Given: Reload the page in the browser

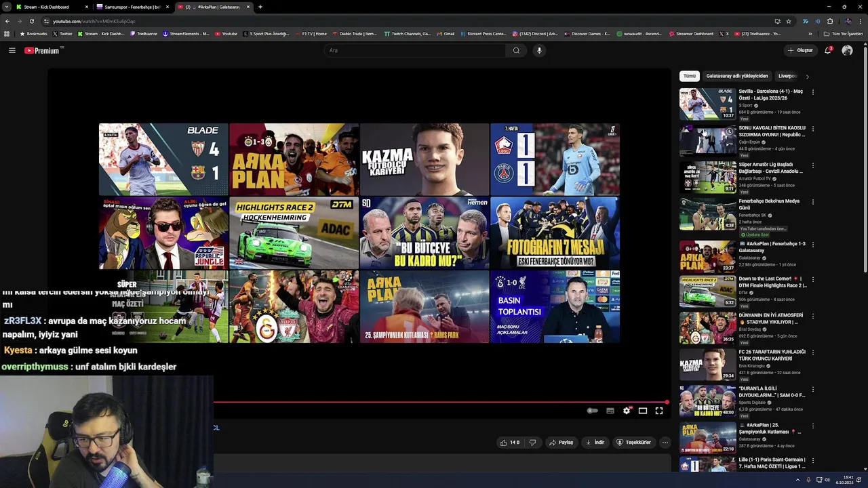Looking at the screenshot, I should pos(31,21).
